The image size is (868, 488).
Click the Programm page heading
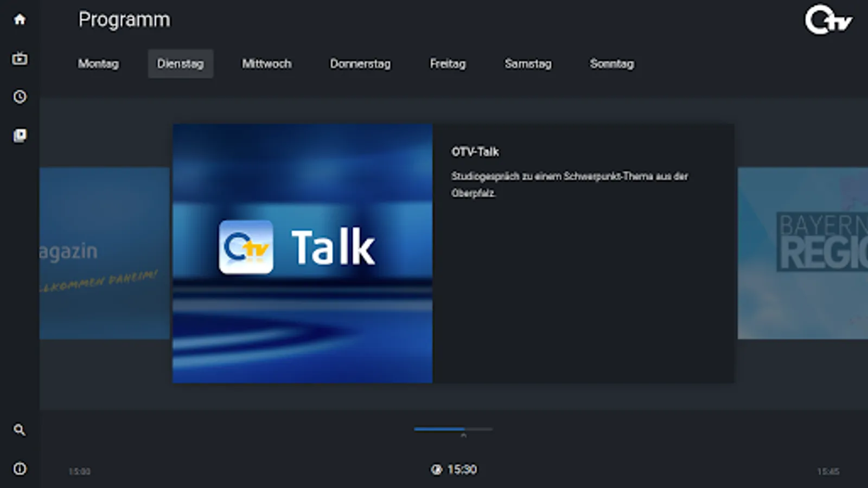[124, 20]
